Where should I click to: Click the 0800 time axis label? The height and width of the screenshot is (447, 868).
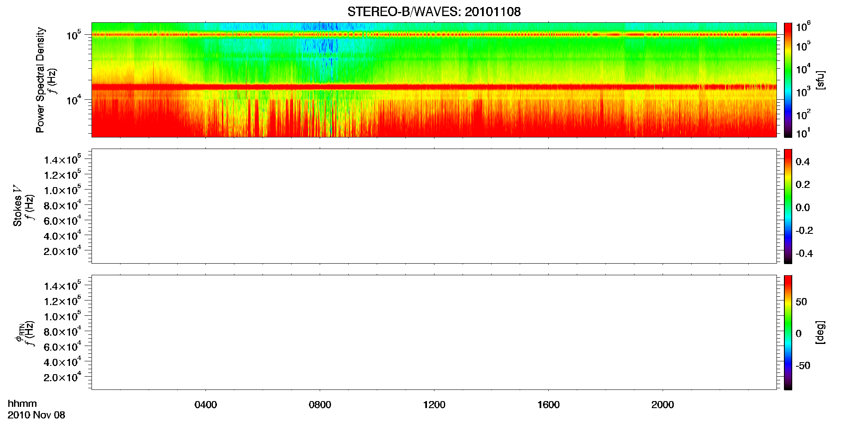coord(320,405)
